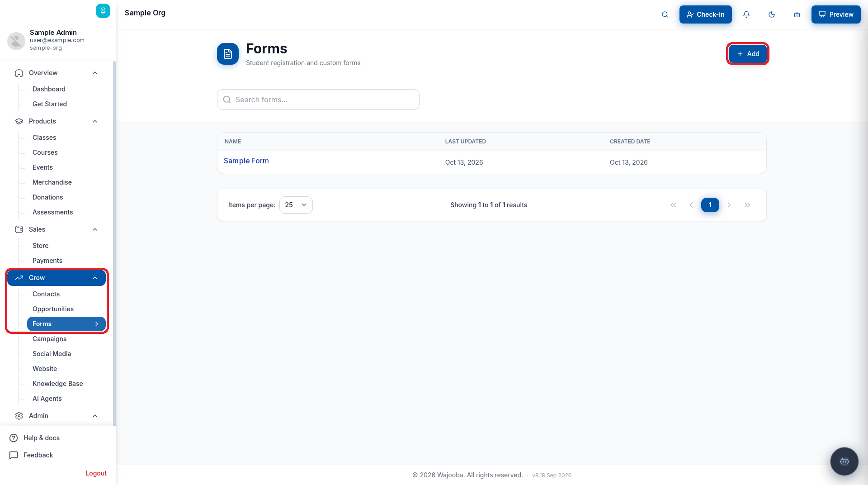Open Campaigns in the sidebar
868x485 pixels.
click(x=50, y=339)
